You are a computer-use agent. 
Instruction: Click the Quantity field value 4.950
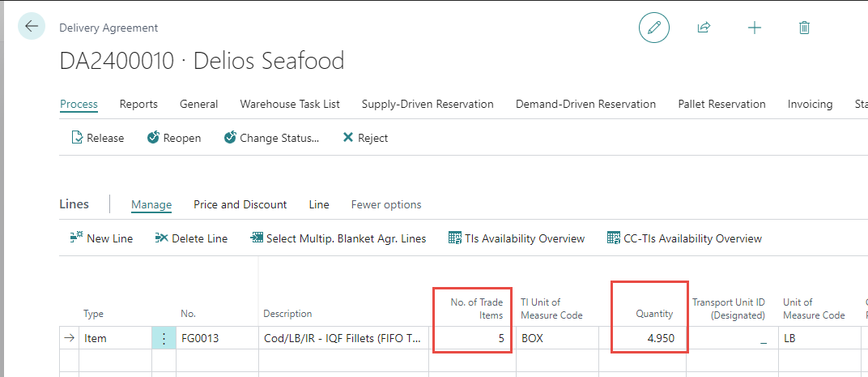(649, 339)
